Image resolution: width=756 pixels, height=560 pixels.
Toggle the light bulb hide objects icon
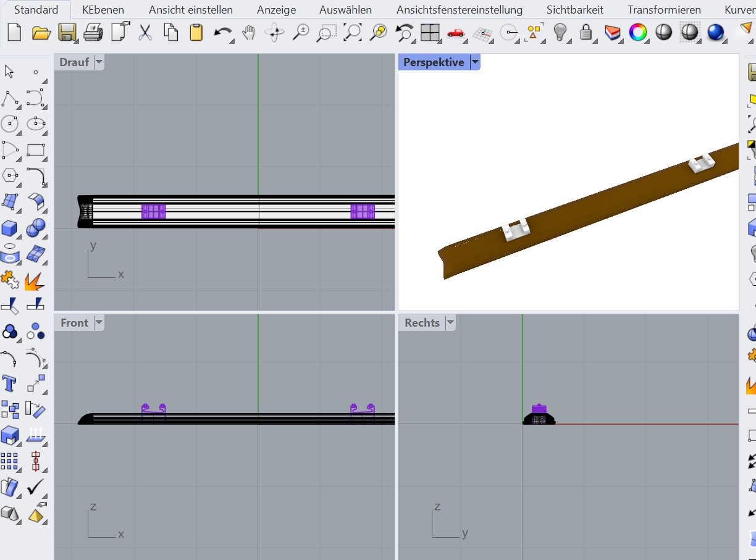click(x=560, y=32)
